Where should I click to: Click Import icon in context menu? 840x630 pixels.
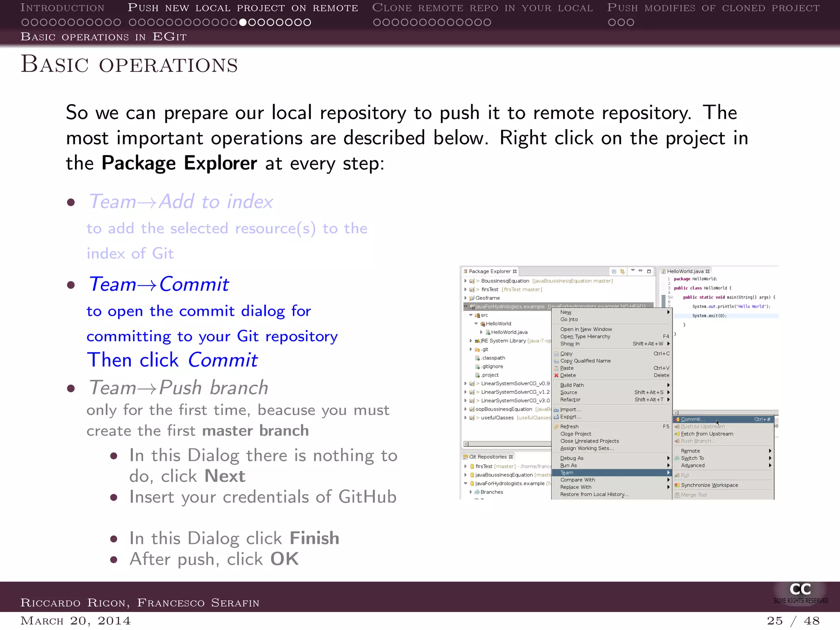557,410
